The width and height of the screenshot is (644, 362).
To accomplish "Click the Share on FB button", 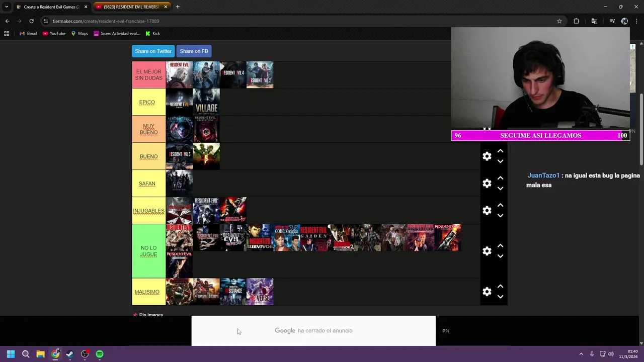I will pyautogui.click(x=194, y=51).
